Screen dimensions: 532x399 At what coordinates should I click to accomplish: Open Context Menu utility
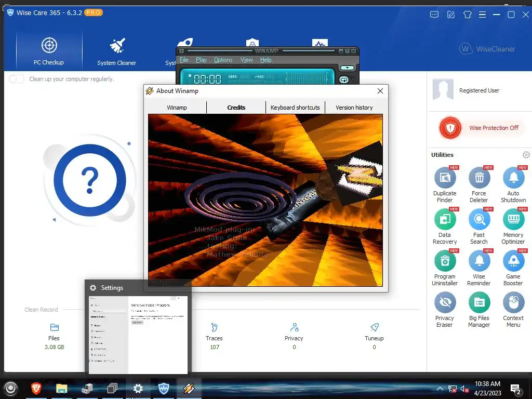(x=513, y=310)
